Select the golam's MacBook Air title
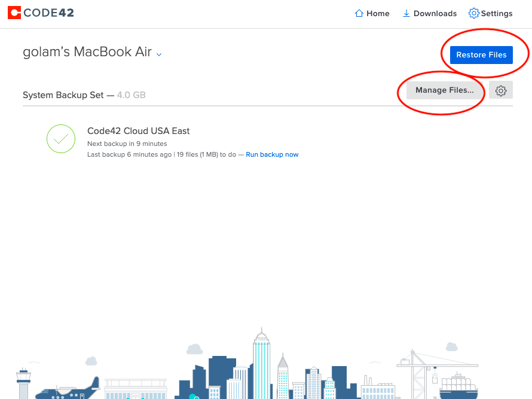This screenshot has width=532, height=399. pyautogui.click(x=87, y=52)
